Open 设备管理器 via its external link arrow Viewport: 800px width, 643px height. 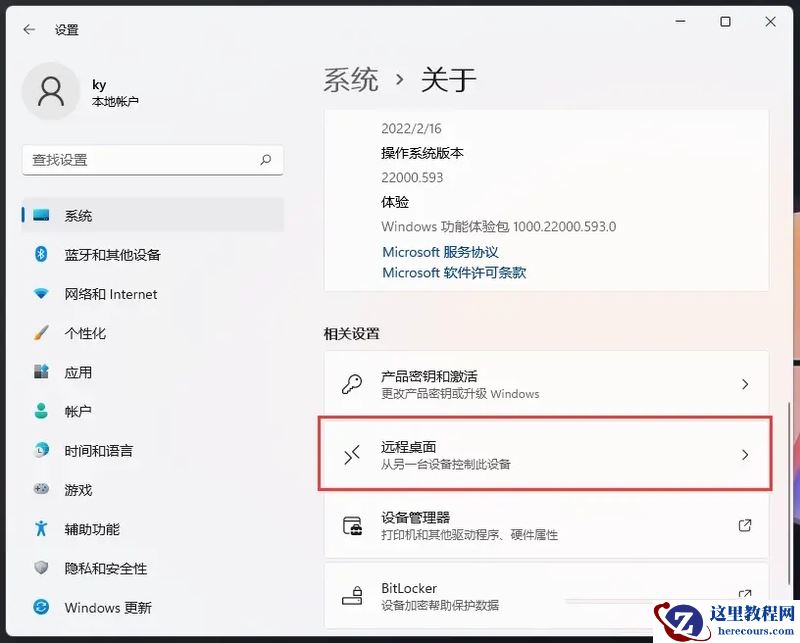point(744,525)
